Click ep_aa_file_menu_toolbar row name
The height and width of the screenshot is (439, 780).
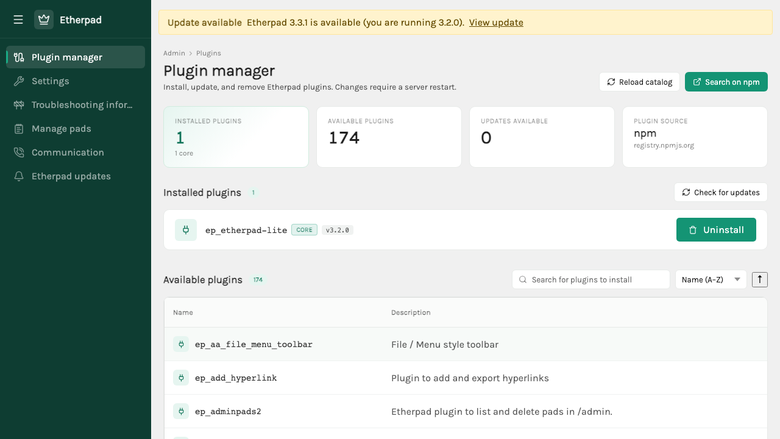click(254, 344)
